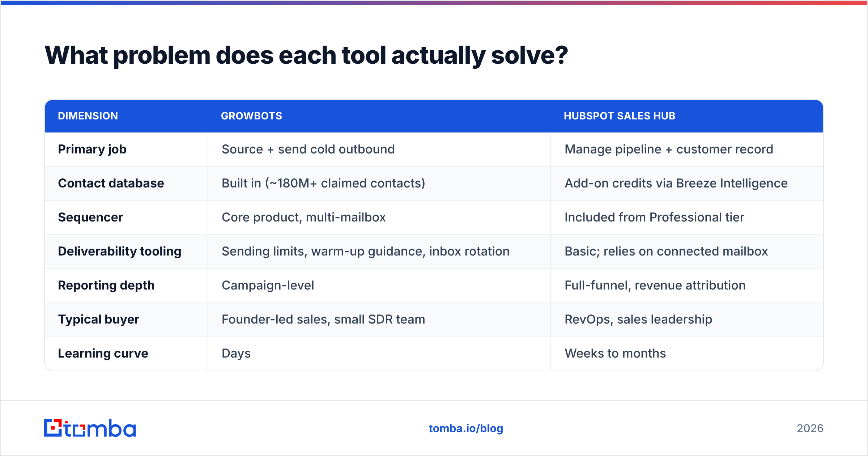Click the tomba logo
The height and width of the screenshot is (456, 868).
90,428
